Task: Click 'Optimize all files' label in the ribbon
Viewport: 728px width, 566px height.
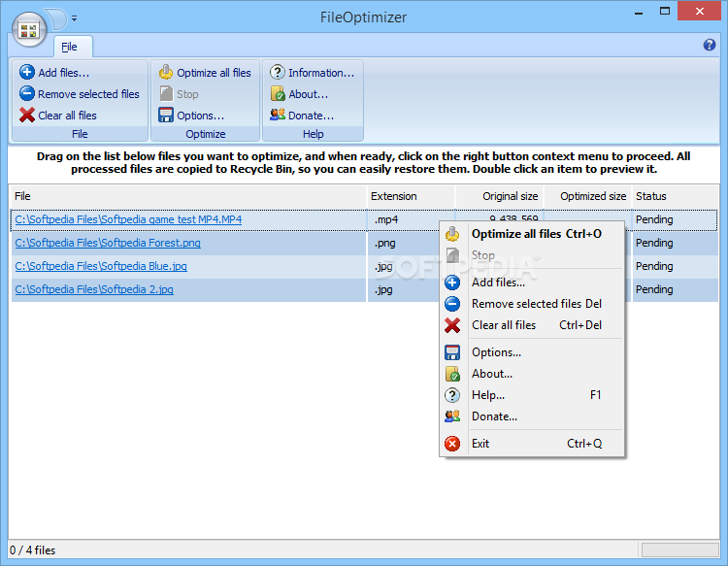Action: pyautogui.click(x=214, y=73)
